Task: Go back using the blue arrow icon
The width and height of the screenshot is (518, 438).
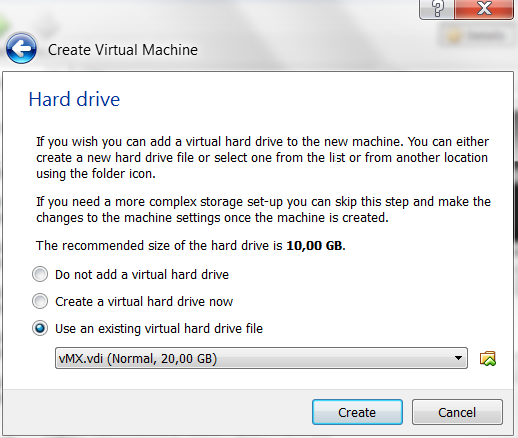Action: tap(21, 48)
